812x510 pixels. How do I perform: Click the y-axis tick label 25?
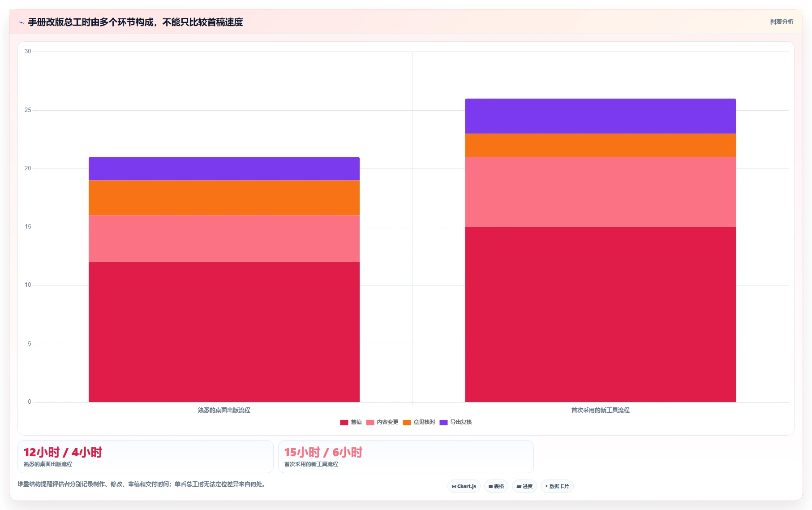[x=28, y=110]
